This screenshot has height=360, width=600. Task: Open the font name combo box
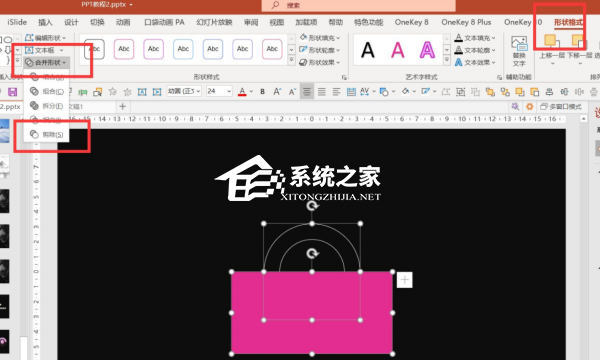pos(184,91)
